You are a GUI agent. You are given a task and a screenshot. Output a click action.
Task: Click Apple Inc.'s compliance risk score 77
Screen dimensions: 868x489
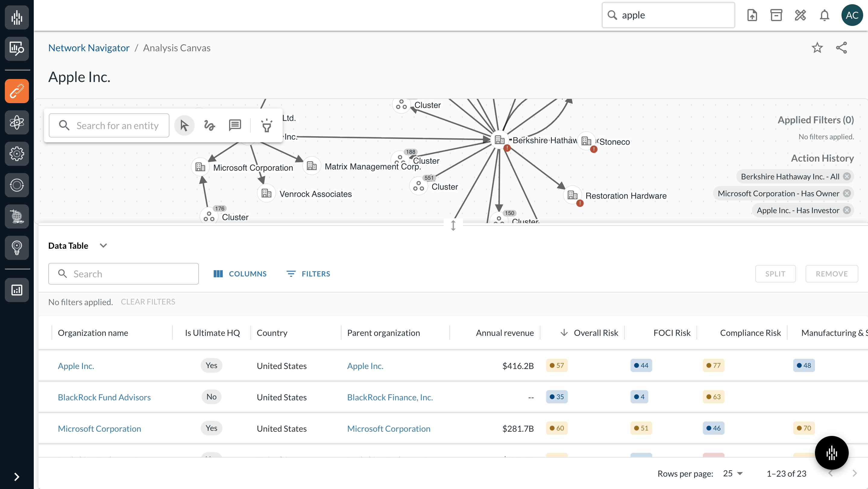click(713, 365)
